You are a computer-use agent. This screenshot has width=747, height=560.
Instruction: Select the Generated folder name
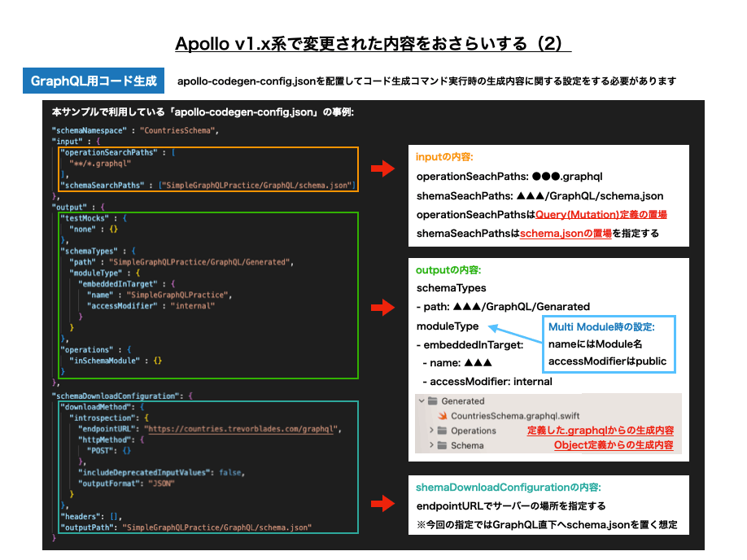pos(462,400)
